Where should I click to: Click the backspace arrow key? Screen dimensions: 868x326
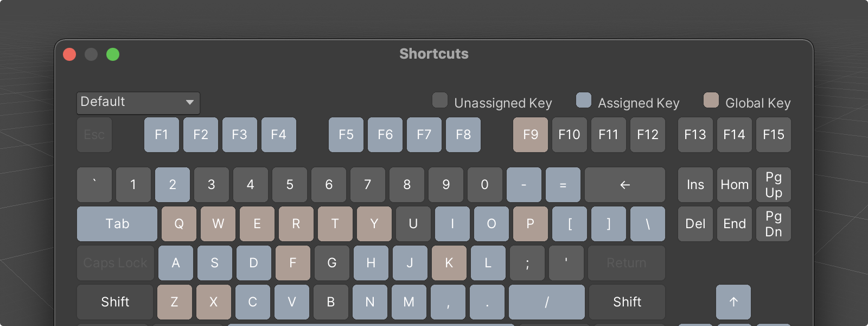coord(624,185)
